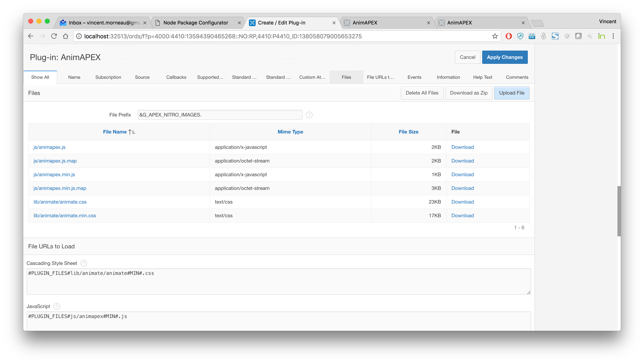Sort by Mime Type column header

(290, 132)
